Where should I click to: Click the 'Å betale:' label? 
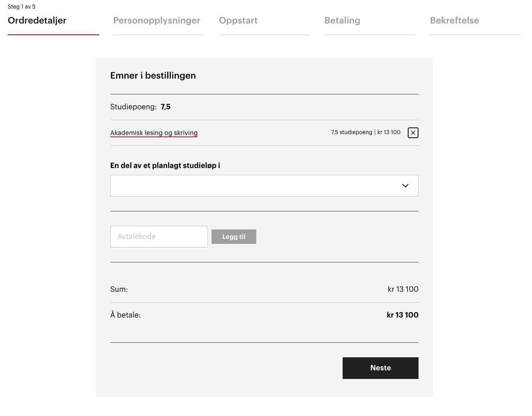pos(125,315)
